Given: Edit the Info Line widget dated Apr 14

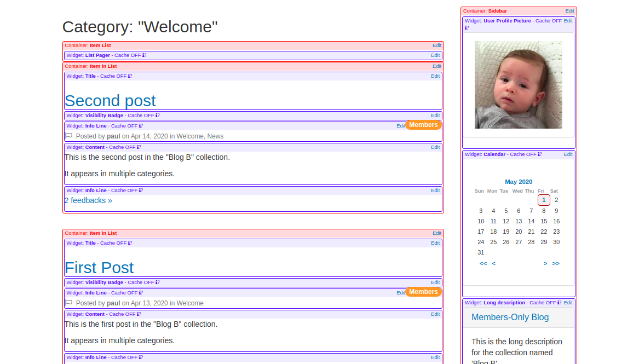Looking at the screenshot, I should coord(401,126).
